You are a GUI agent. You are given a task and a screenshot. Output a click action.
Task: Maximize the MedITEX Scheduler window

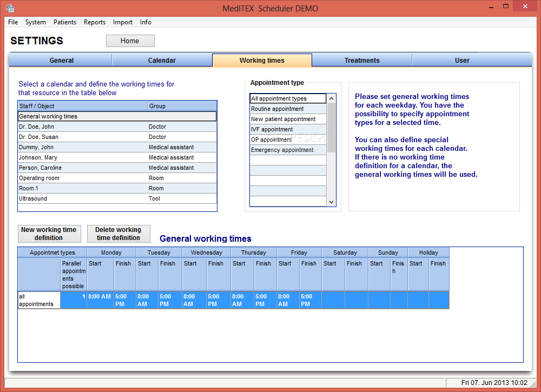click(506, 6)
